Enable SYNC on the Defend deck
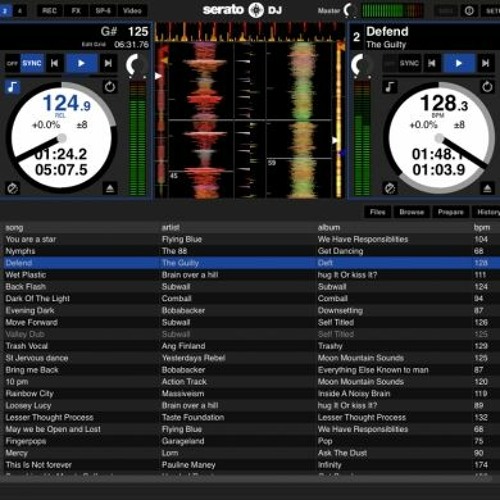The width and height of the screenshot is (500, 500). [x=409, y=63]
